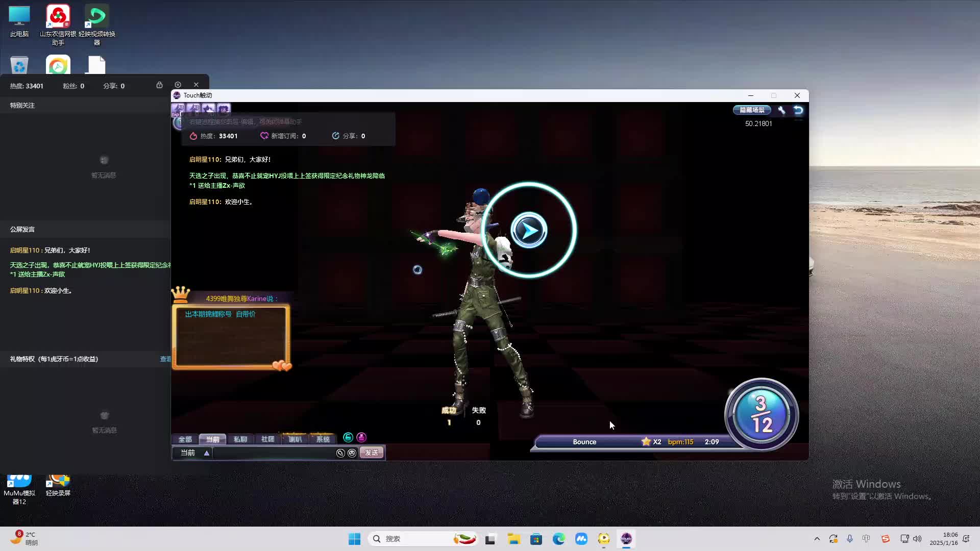Image resolution: width=980 pixels, height=551 pixels.
Task: Click the 3/12 combo counter orb
Action: [x=761, y=414]
